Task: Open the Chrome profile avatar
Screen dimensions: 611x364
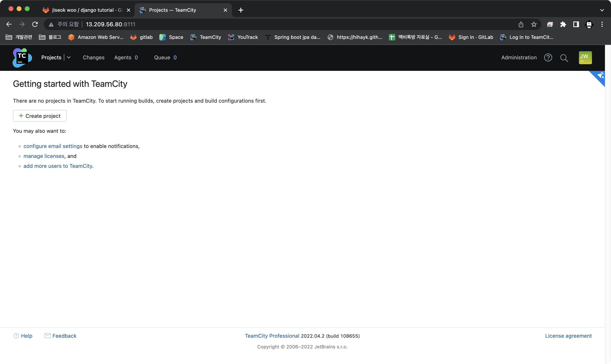Action: (x=589, y=24)
